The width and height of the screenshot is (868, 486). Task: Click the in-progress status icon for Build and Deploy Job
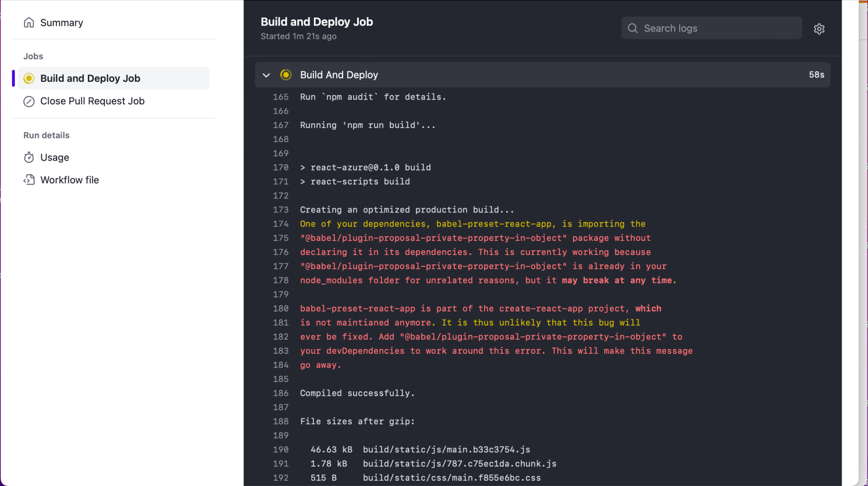coord(29,78)
